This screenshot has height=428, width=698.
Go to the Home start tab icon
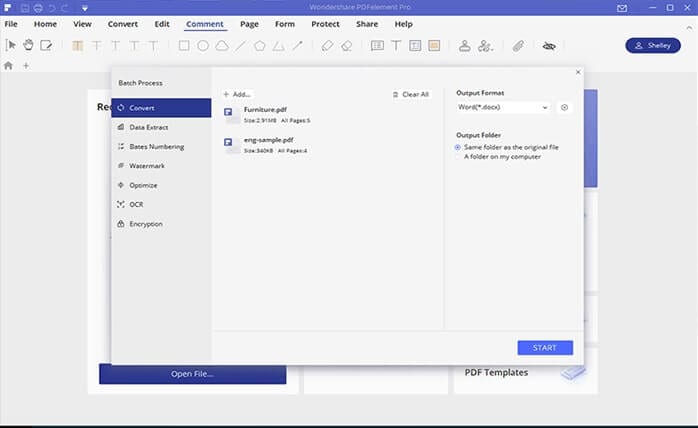[8, 66]
